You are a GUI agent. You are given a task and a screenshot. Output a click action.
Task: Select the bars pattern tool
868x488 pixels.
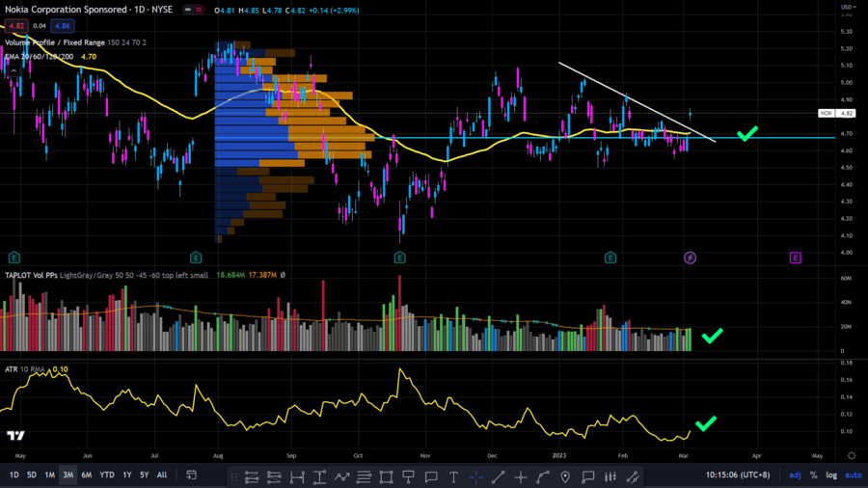click(610, 476)
